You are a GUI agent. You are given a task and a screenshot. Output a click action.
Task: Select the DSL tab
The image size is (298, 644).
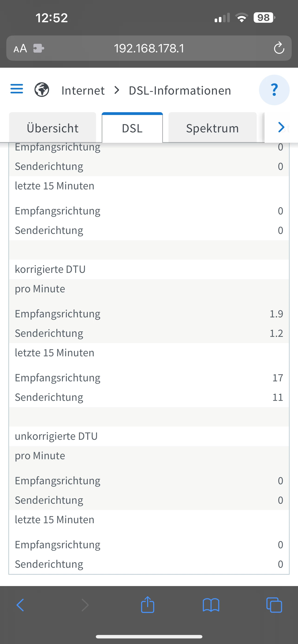click(x=132, y=128)
